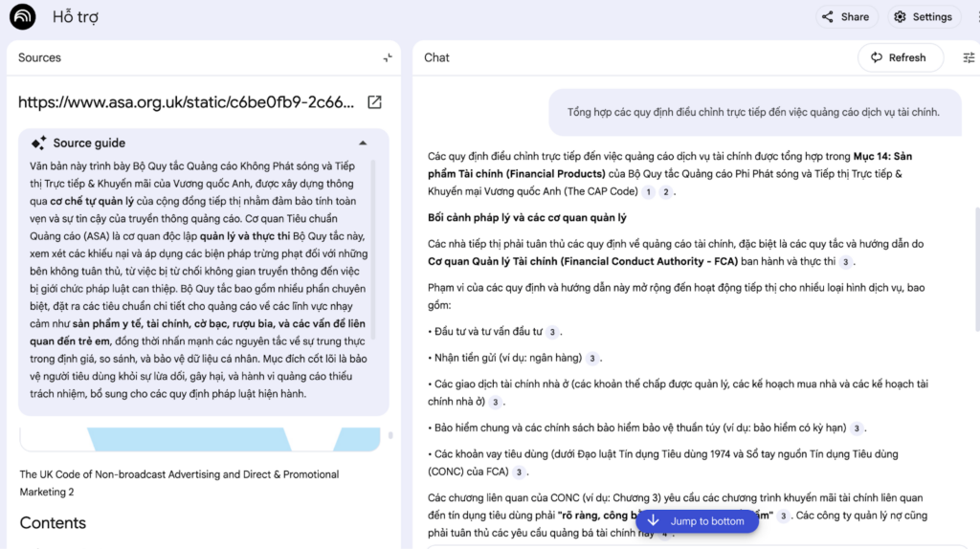Click the notebook title "Hỗ trợ"
Screen dimensions: 980x549
pos(75,17)
